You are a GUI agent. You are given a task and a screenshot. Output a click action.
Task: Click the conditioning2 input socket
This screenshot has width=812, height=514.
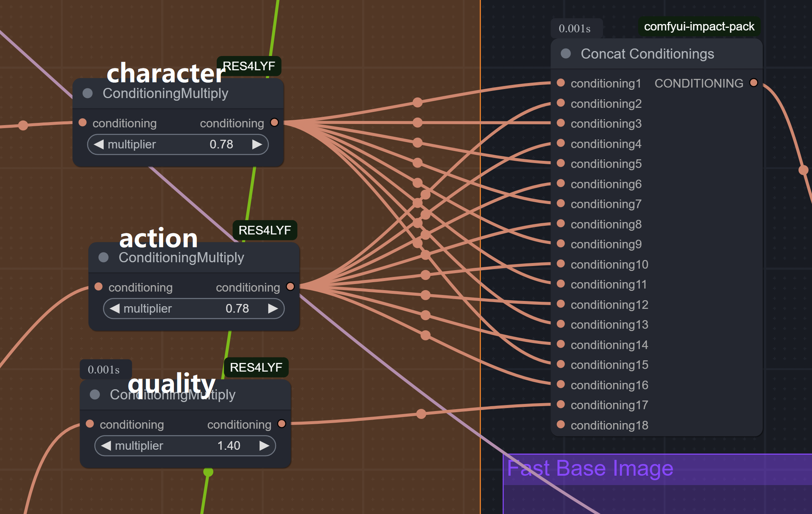pos(561,103)
